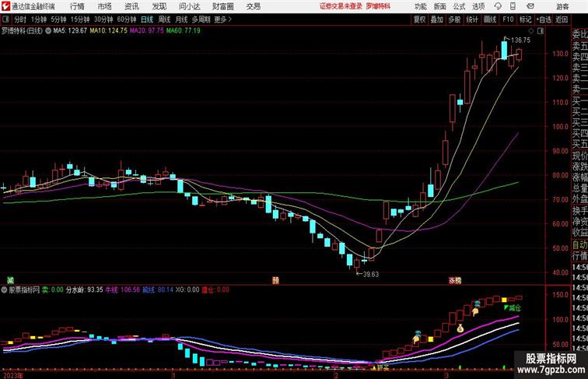Viewport: 588px width, 379px height.
Task: Select the 日线 daily chart tab
Action: point(147,19)
